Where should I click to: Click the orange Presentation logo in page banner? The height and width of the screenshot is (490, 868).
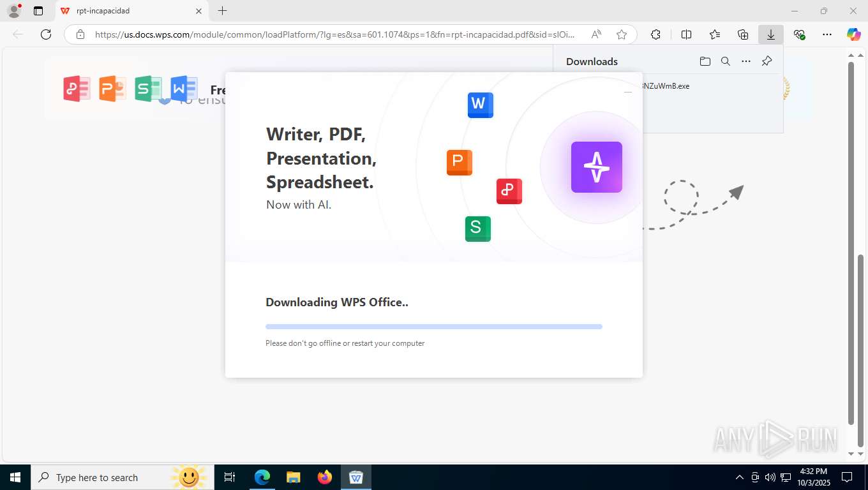[x=112, y=89]
